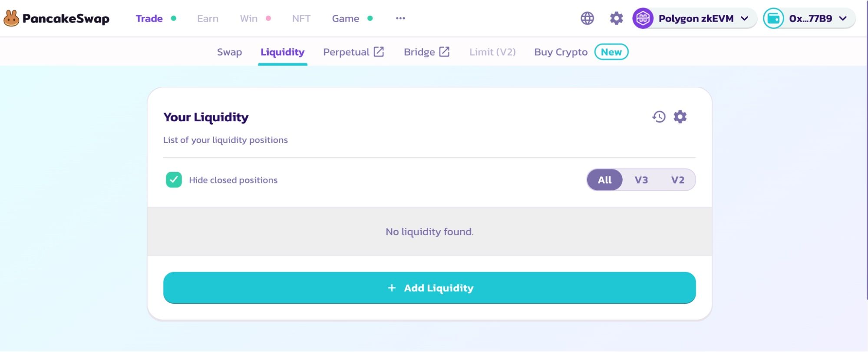This screenshot has height=352, width=868.
Task: Select the All positions filter
Action: tap(604, 180)
